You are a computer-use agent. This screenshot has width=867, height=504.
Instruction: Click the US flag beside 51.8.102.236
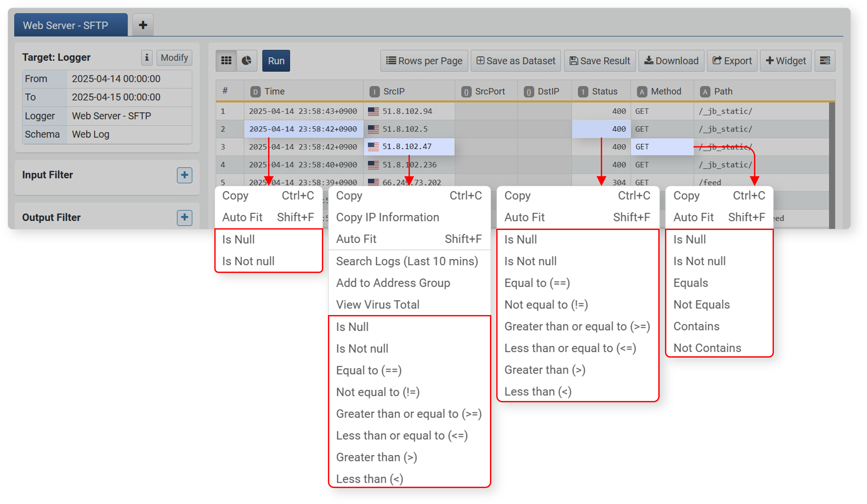(x=373, y=165)
